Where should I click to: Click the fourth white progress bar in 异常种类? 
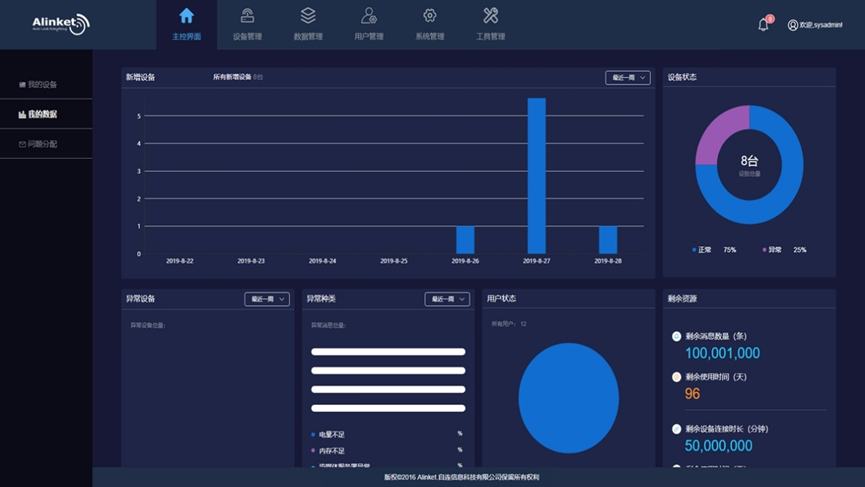(x=388, y=408)
